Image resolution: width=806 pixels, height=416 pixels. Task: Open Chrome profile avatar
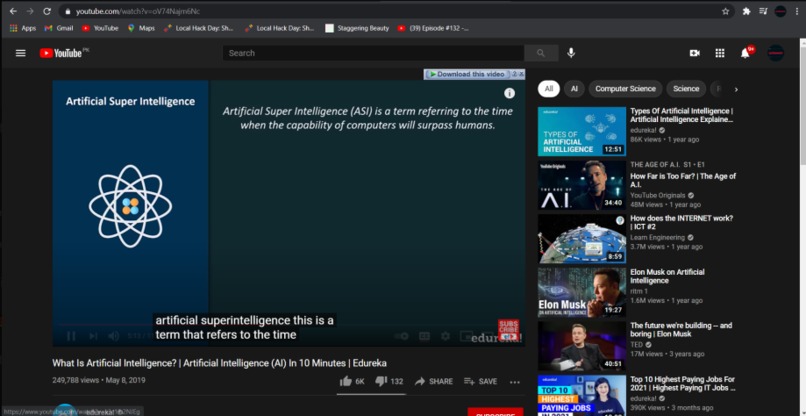point(780,11)
